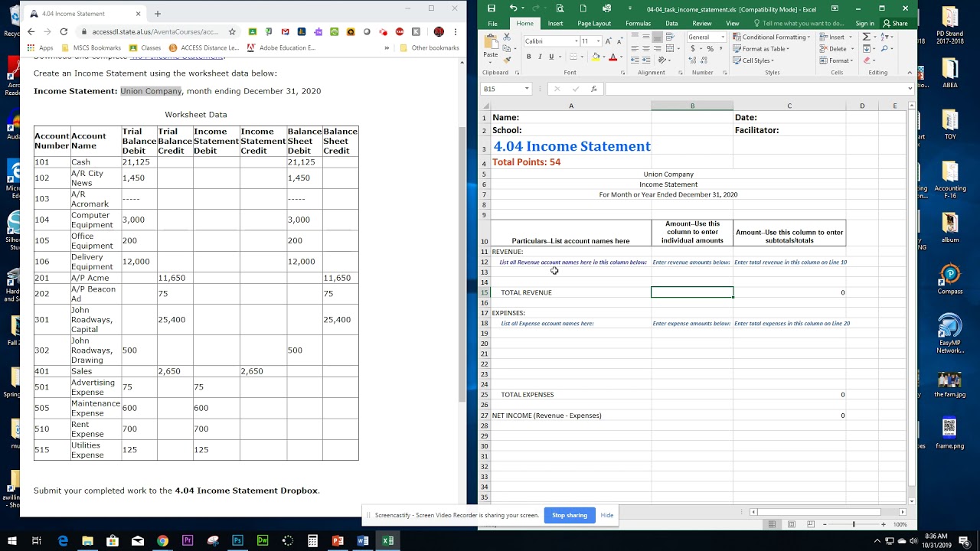Open Find & Select magnifier
The height and width of the screenshot is (551, 980).
[884, 48]
